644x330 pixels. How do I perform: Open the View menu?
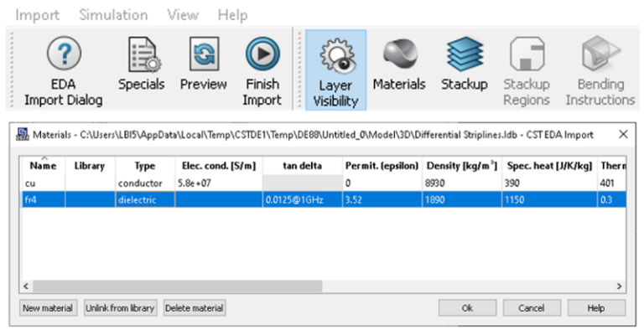pos(183,15)
